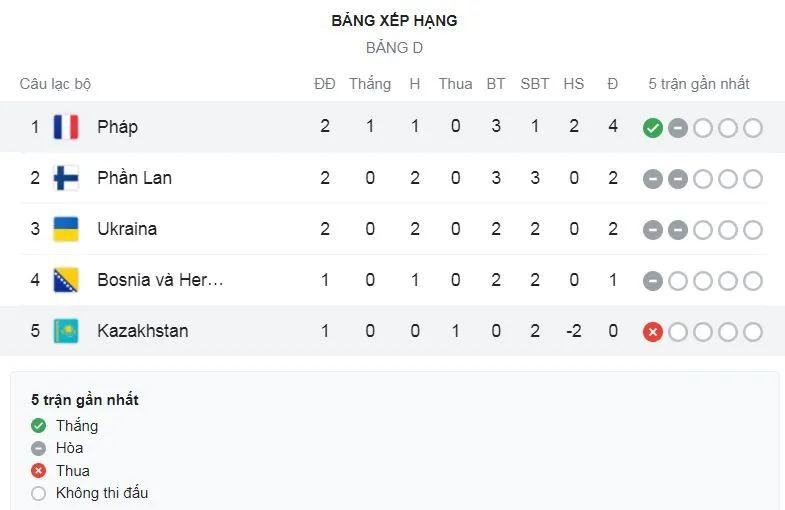Screen dimensions: 785x510
Task: Click Finland's first draw result icon
Action: pyautogui.click(x=653, y=179)
